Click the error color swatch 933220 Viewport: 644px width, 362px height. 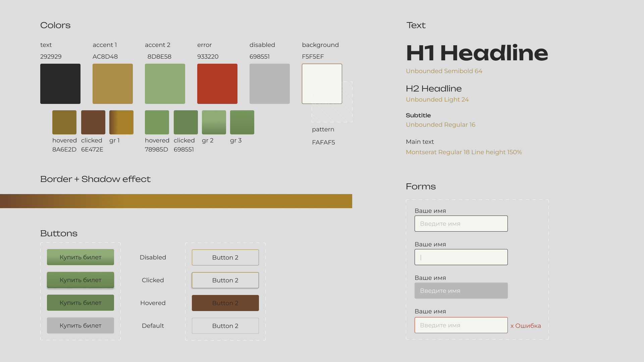coord(217,83)
